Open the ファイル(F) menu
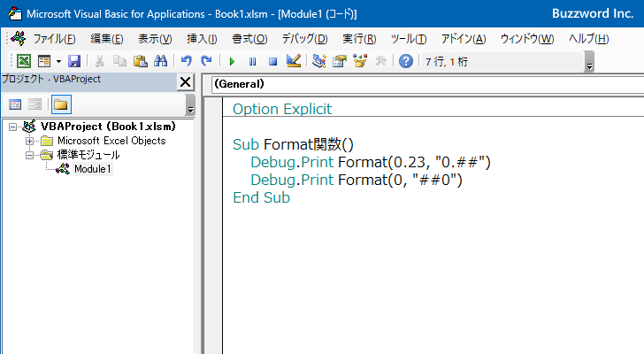644x354 pixels. point(54,39)
